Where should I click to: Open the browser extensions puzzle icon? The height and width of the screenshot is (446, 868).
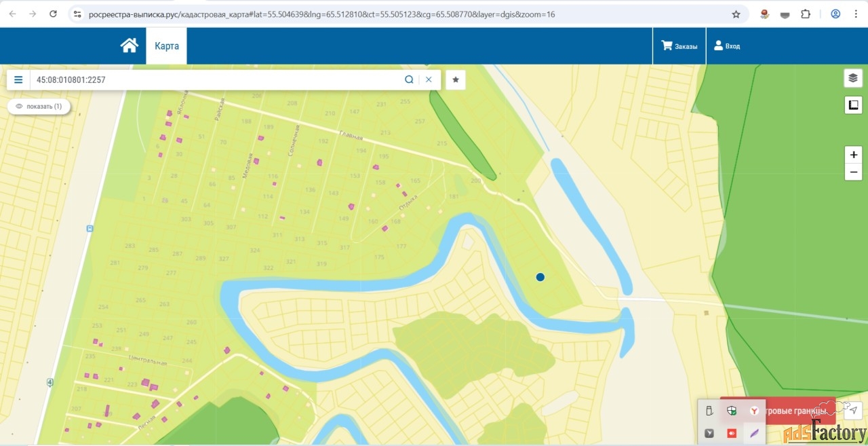tap(806, 14)
